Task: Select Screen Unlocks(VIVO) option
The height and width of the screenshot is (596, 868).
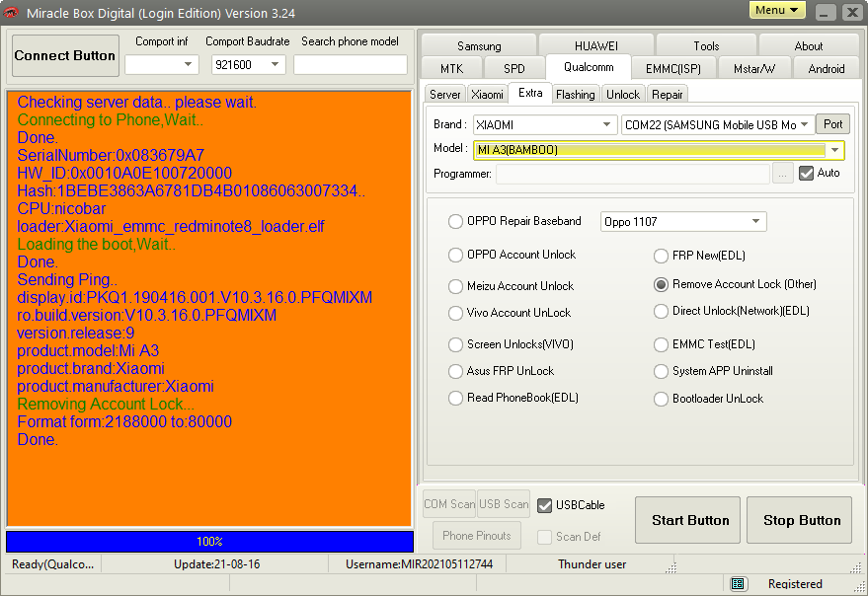Action: (x=455, y=344)
